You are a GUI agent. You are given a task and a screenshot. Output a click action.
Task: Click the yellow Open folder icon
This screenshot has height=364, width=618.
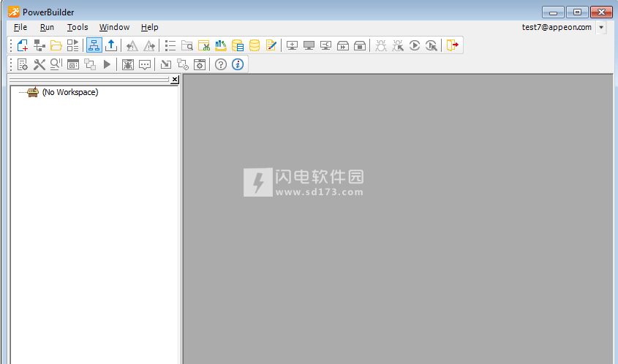[56, 45]
